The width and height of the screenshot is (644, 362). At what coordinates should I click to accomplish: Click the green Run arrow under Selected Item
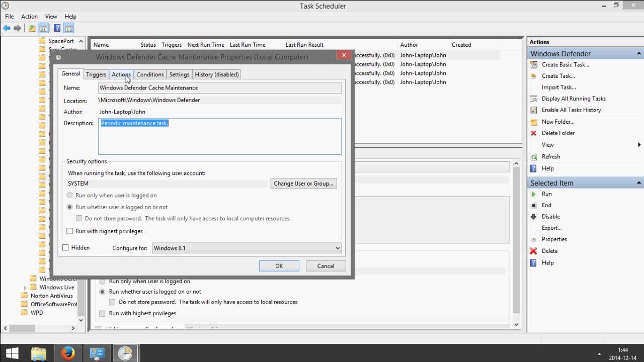tap(534, 194)
